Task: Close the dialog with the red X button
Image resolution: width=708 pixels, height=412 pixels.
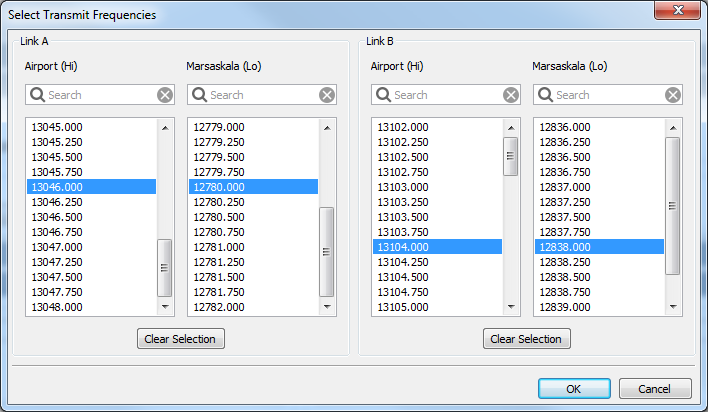Action: (678, 10)
